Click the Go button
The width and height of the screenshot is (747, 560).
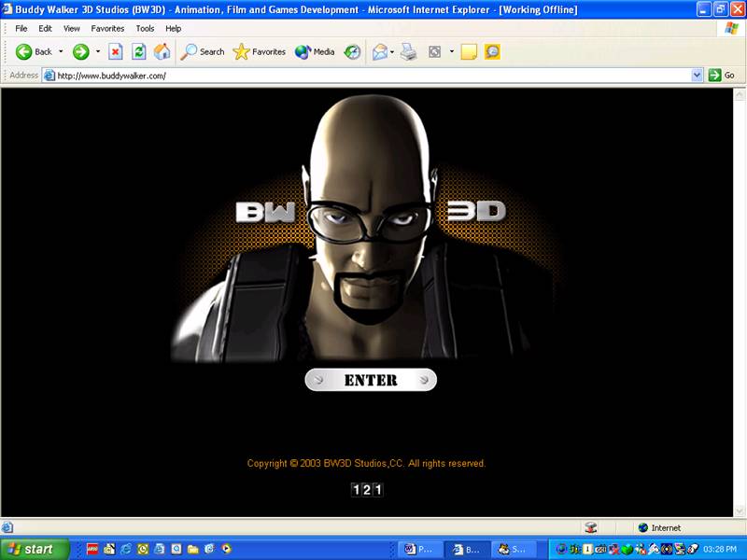pyautogui.click(x=722, y=76)
